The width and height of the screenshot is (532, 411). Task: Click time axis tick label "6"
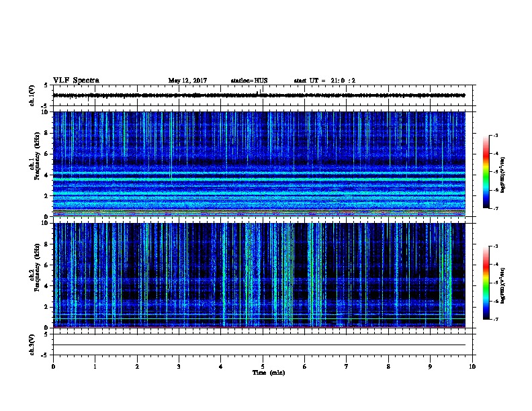(305, 366)
